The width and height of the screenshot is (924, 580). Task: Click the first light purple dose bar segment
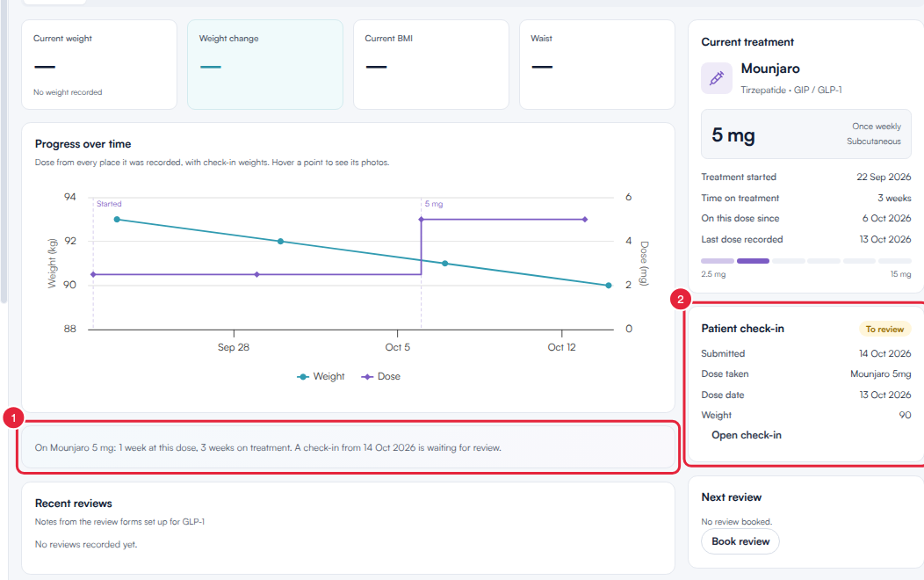click(718, 260)
